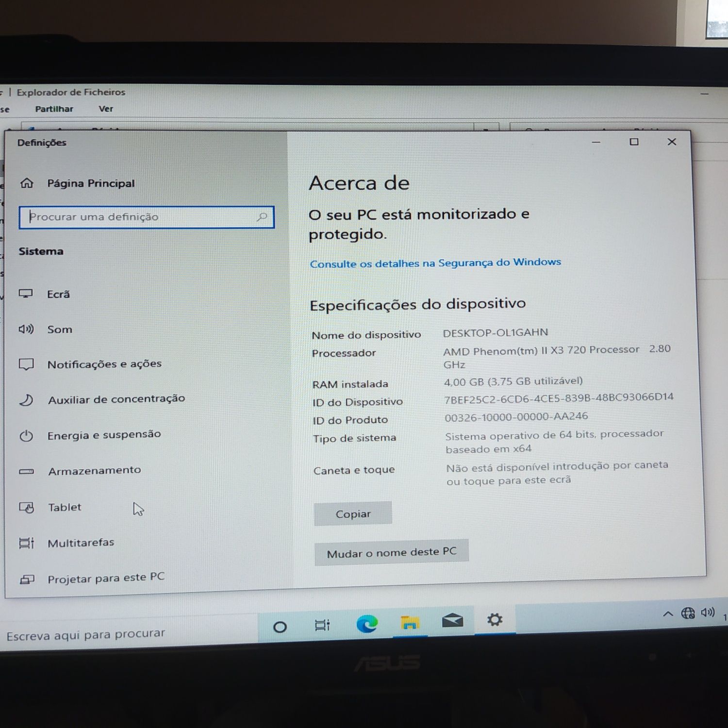The width and height of the screenshot is (728, 728).
Task: Click the device name DESKTOP-OL1GAHN
Action: point(496,332)
